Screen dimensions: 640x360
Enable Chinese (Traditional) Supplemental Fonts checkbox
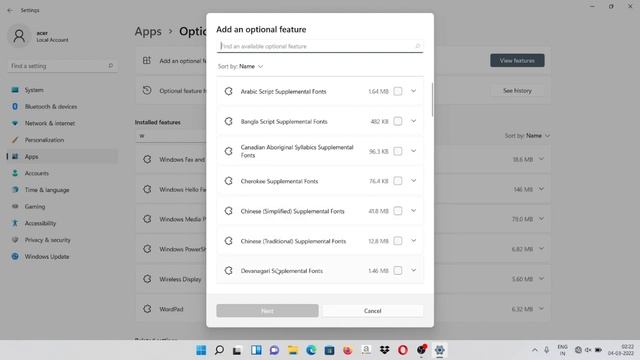point(398,241)
